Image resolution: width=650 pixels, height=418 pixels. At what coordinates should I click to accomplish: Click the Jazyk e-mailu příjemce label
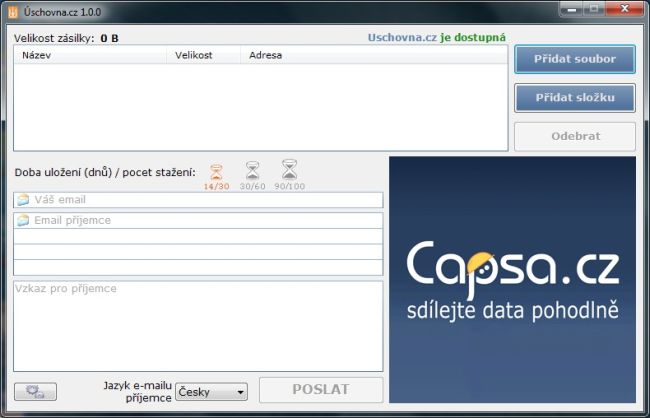(x=138, y=391)
